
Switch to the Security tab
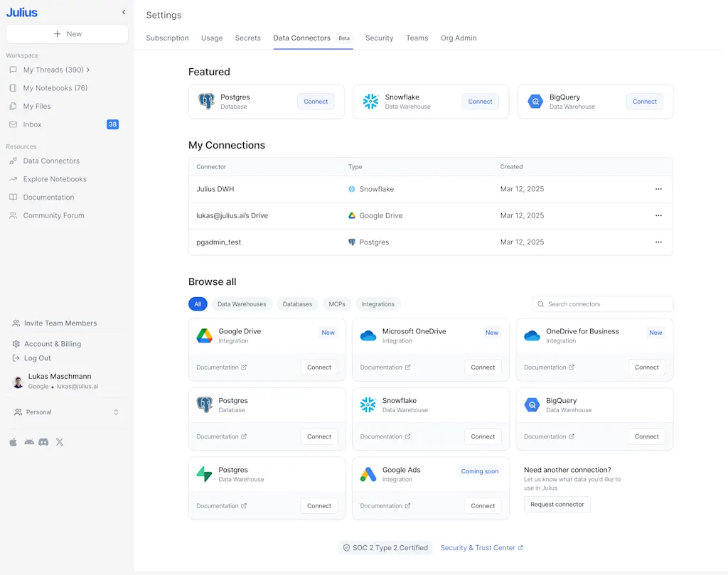coord(379,38)
